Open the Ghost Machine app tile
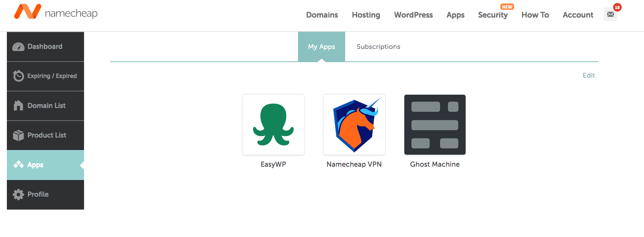This screenshot has width=644, height=237. [x=435, y=125]
